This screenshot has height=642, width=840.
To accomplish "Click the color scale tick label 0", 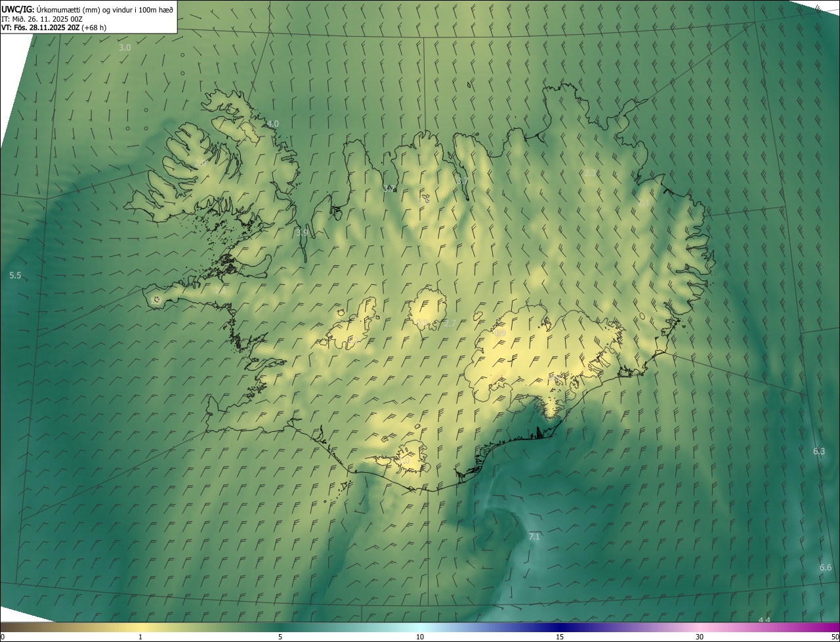I will click(x=3, y=637).
